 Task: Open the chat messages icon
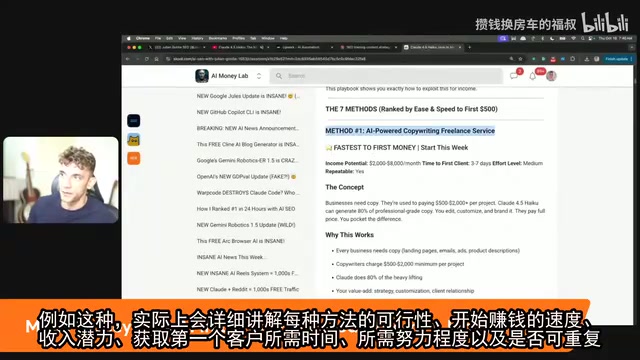click(x=514, y=76)
